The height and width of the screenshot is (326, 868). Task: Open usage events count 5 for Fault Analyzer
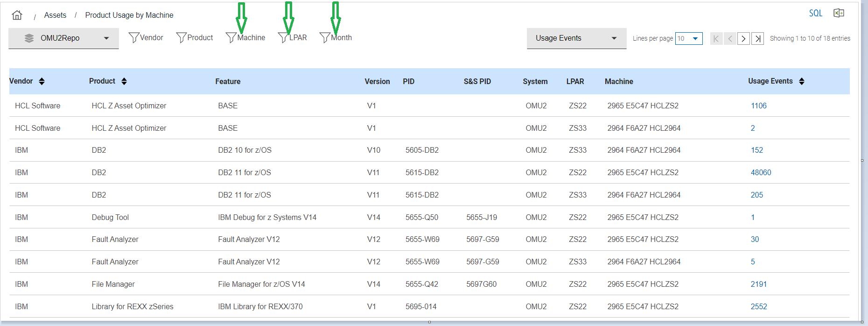(x=752, y=262)
